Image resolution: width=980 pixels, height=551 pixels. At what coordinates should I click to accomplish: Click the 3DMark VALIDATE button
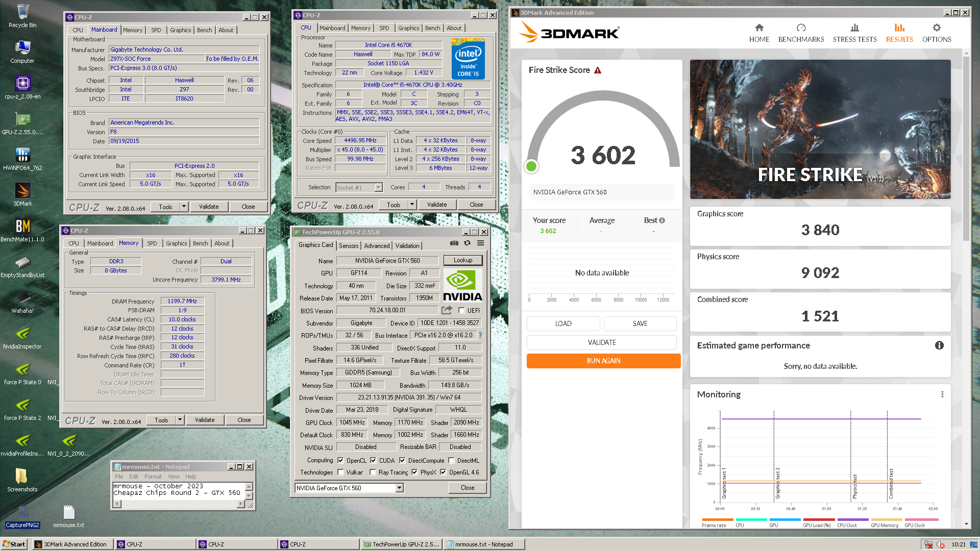coord(602,342)
